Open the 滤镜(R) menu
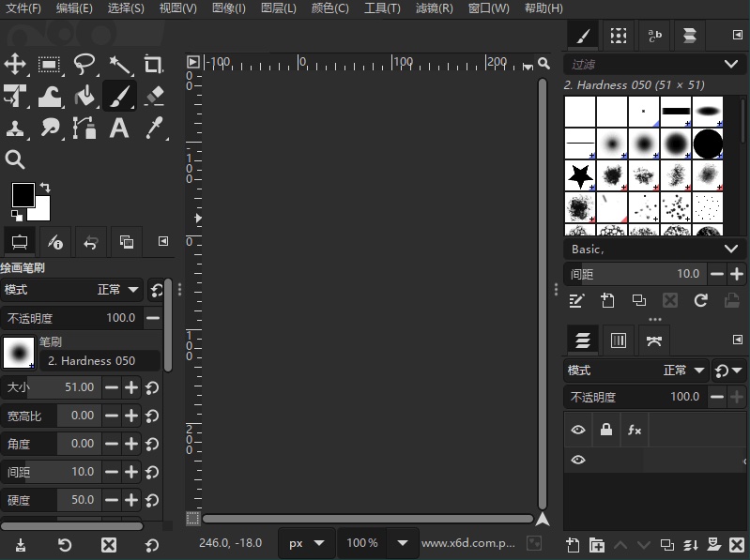 [x=434, y=8]
